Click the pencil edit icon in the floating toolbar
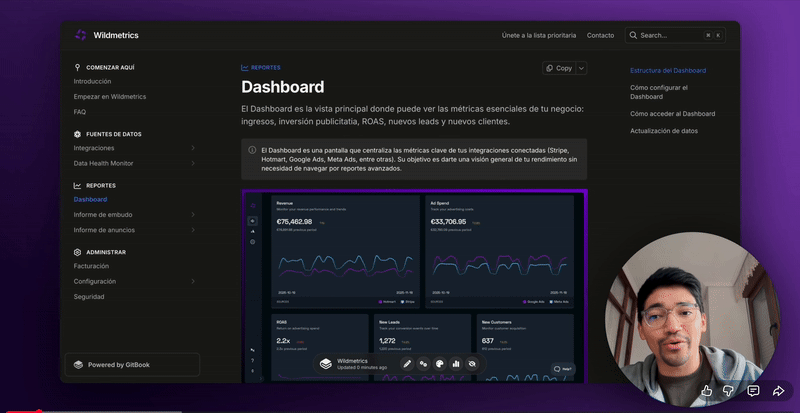This screenshot has width=800, height=413. pyautogui.click(x=407, y=364)
